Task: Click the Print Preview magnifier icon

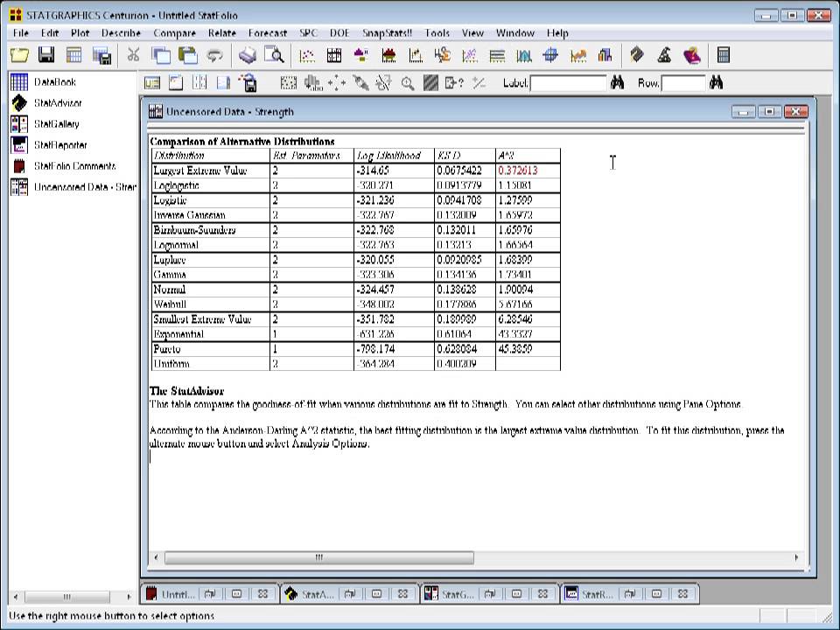Action: (274, 55)
